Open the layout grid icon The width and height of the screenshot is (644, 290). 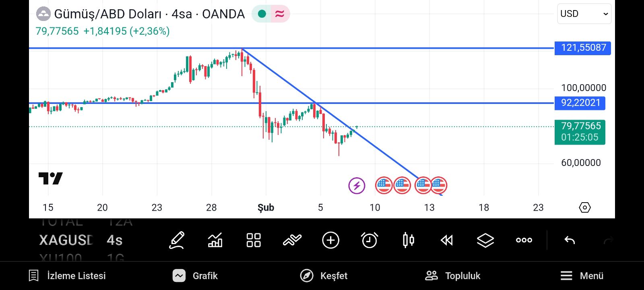(254, 240)
